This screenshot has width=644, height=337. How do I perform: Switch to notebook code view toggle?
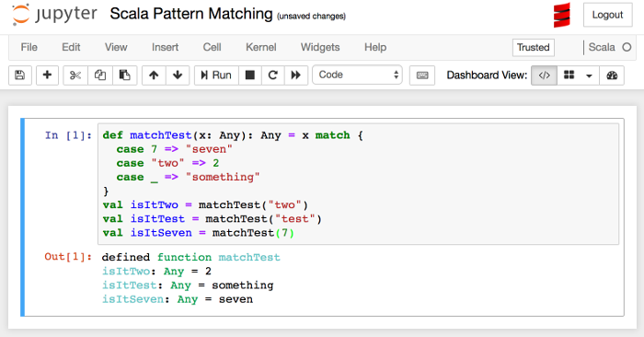tap(545, 76)
